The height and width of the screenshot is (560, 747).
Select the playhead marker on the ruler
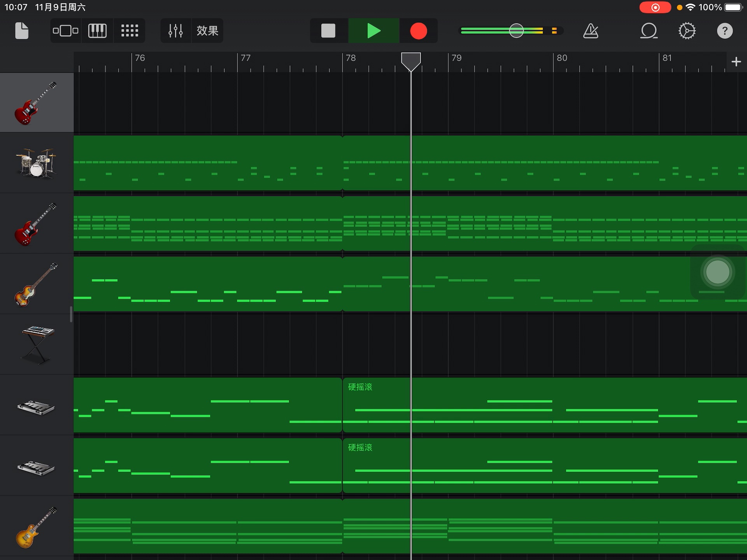(x=411, y=62)
